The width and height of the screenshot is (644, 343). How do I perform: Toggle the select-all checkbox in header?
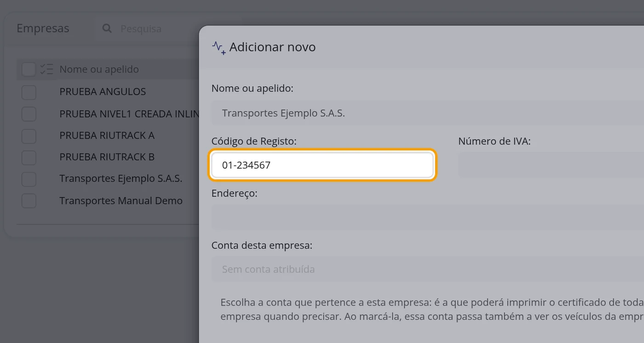click(x=29, y=70)
